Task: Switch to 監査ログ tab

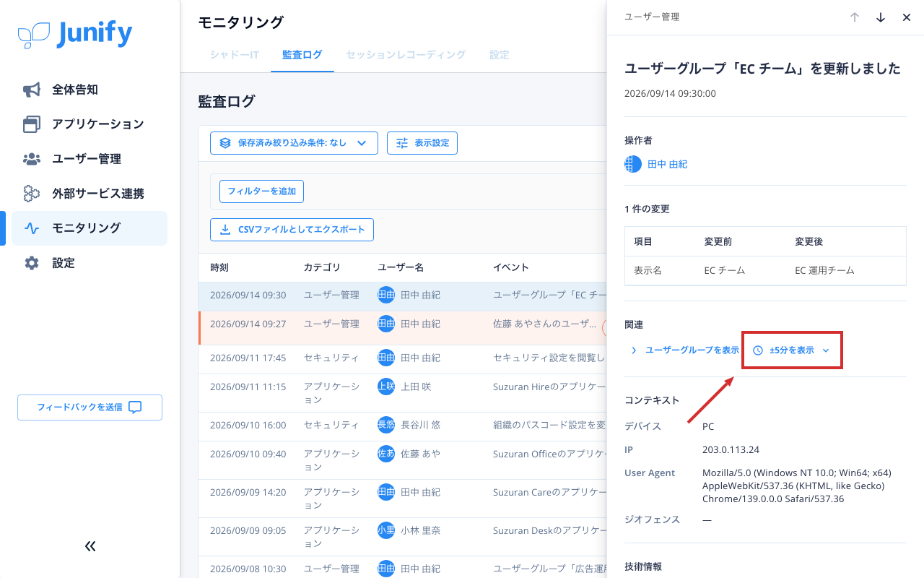Action: click(x=302, y=55)
